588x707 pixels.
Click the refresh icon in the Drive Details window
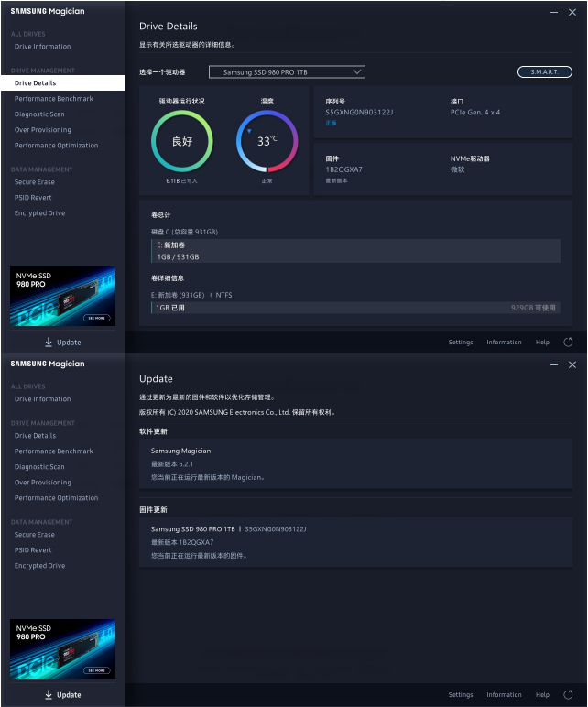pyautogui.click(x=568, y=343)
